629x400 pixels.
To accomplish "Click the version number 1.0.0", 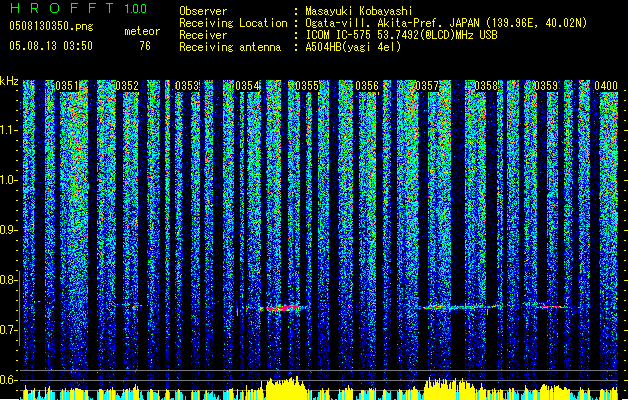I will (x=136, y=8).
